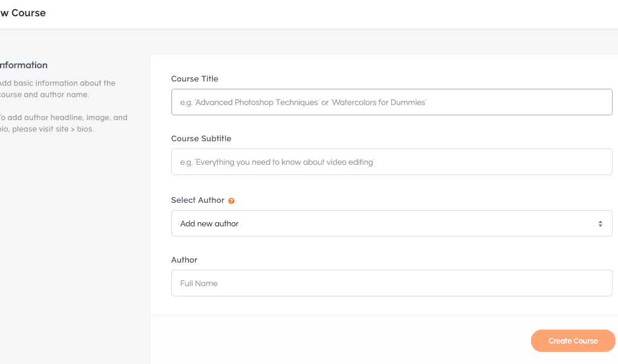Click the 'Information' section heading
Image resolution: width=618 pixels, height=364 pixels.
point(24,65)
